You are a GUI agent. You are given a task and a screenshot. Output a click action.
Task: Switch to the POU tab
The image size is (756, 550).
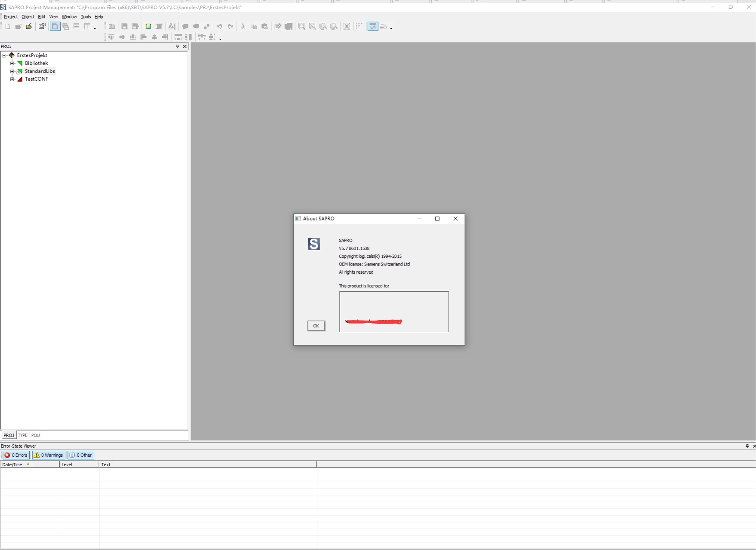[36, 435]
